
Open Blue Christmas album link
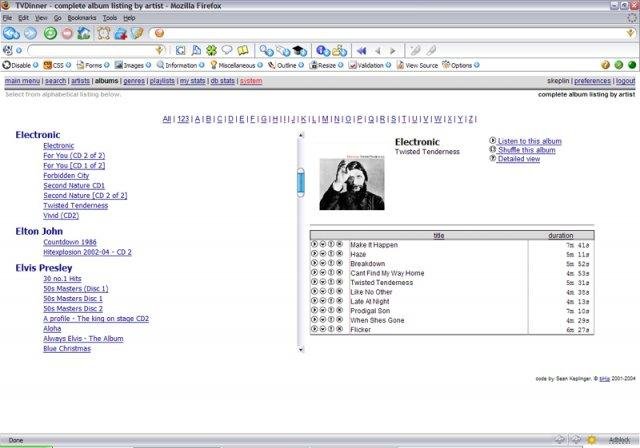click(67, 348)
